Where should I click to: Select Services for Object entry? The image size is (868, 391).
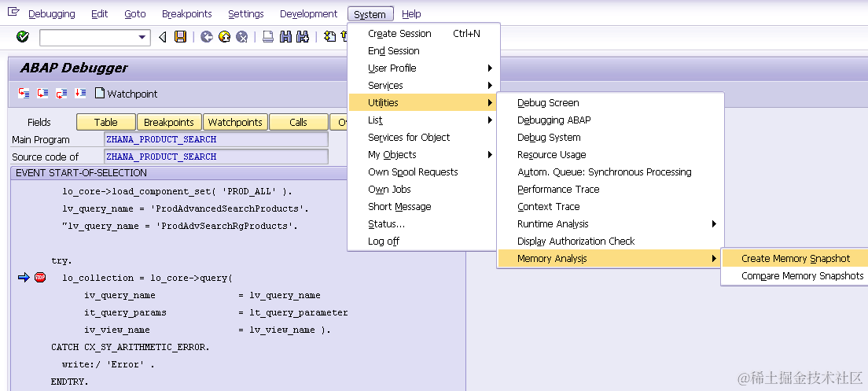423,138
